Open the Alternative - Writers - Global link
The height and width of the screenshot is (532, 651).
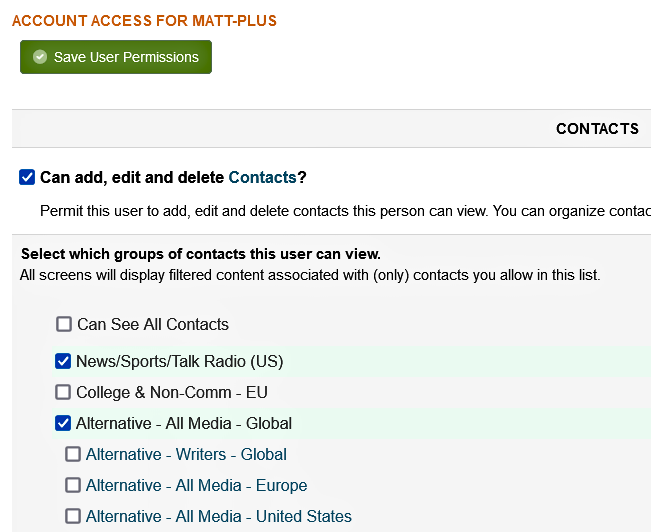[x=186, y=454]
